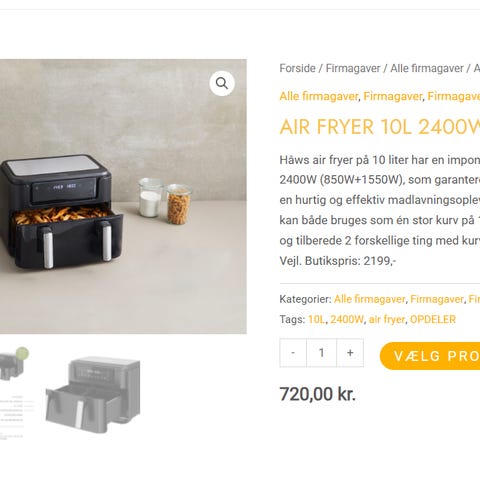This screenshot has width=480, height=480.
Task: Select the air fryer tag
Action: pyautogui.click(x=387, y=319)
